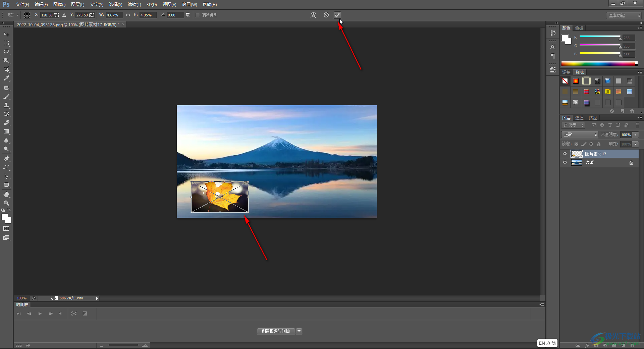This screenshot has width=644, height=349.
Task: Hide the 背景 layer
Action: pyautogui.click(x=565, y=163)
